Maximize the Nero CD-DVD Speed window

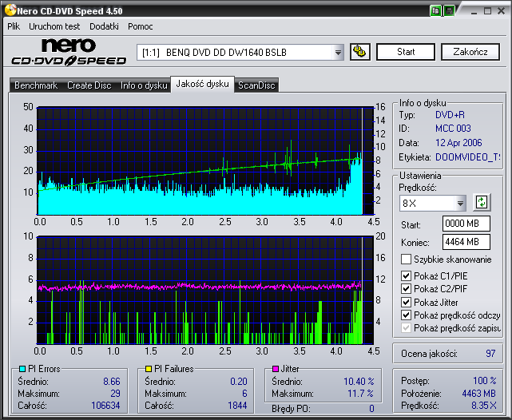487,11
